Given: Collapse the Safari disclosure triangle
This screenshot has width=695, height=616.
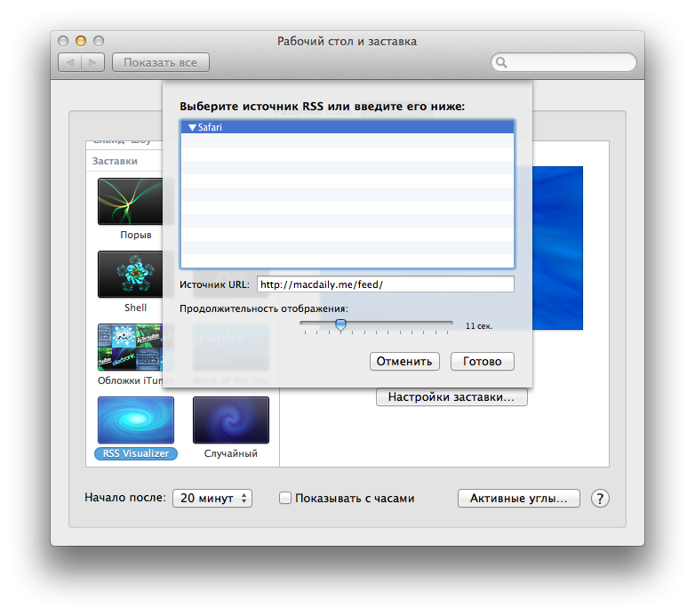Looking at the screenshot, I should (192, 127).
